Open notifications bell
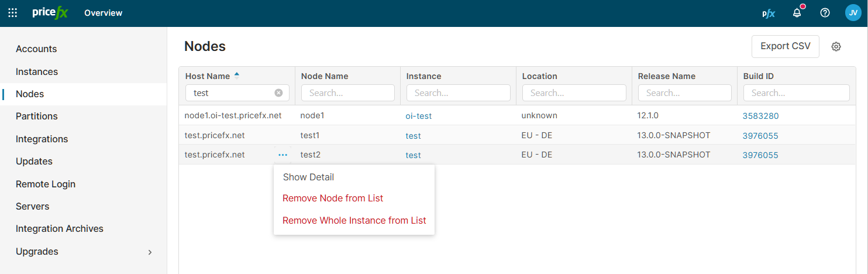 coord(797,13)
